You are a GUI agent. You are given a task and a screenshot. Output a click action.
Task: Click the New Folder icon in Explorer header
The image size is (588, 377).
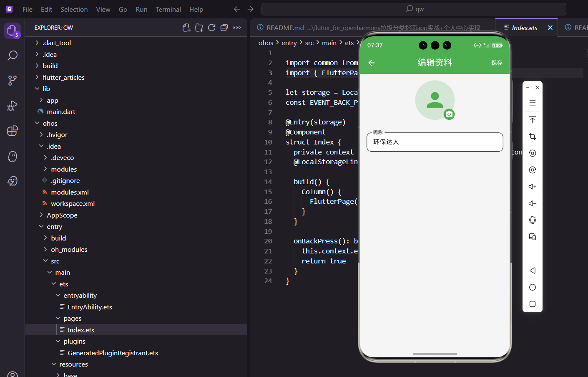click(199, 28)
